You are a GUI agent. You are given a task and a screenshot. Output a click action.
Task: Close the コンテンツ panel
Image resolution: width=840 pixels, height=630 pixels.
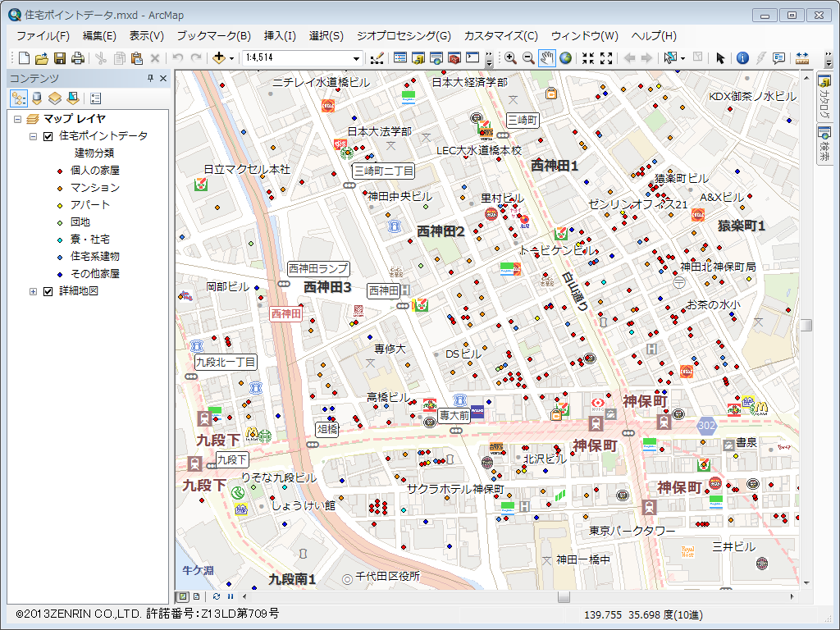163,78
